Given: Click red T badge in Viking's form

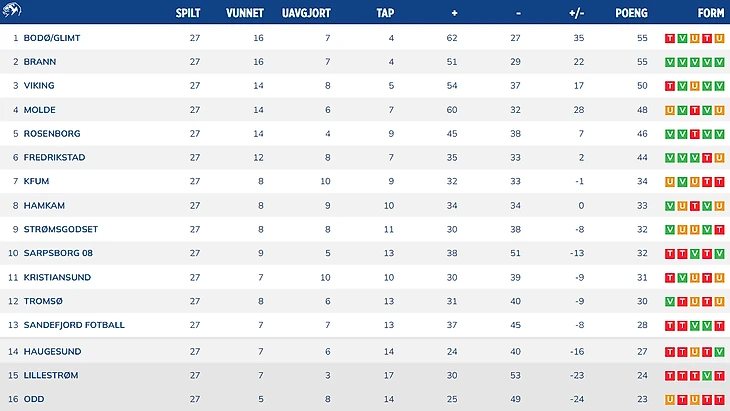Looking at the screenshot, I should [x=669, y=85].
